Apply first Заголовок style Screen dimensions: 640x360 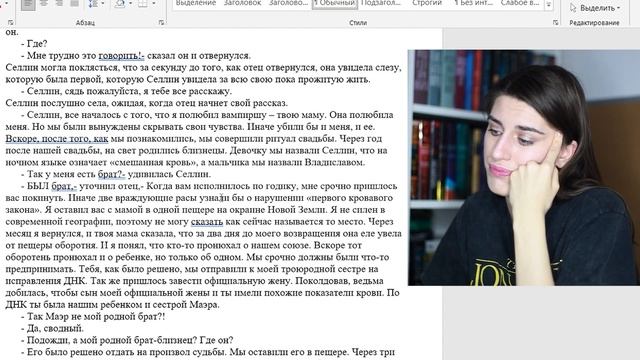point(242,4)
